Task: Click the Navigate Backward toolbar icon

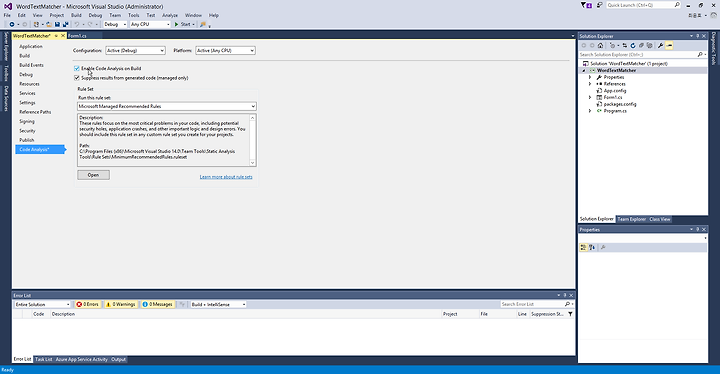Action: (x=12, y=24)
